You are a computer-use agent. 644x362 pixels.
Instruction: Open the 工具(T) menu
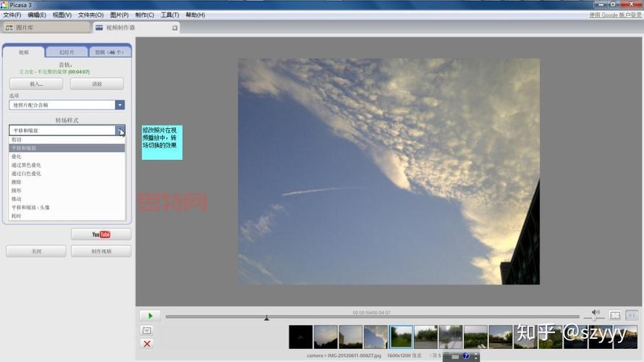point(170,14)
